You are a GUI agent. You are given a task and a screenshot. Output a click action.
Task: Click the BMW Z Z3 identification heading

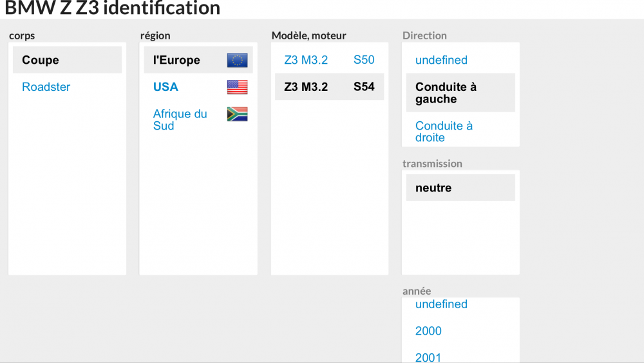[x=113, y=8]
